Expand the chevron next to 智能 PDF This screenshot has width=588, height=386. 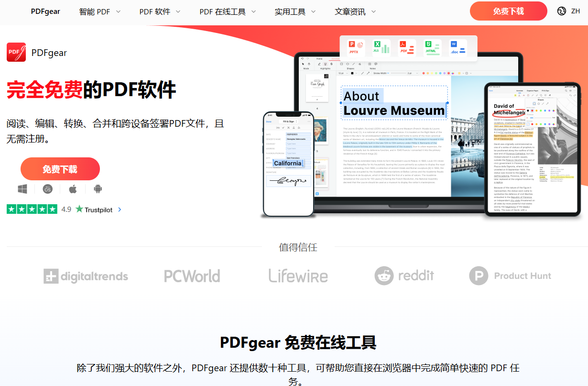118,11
